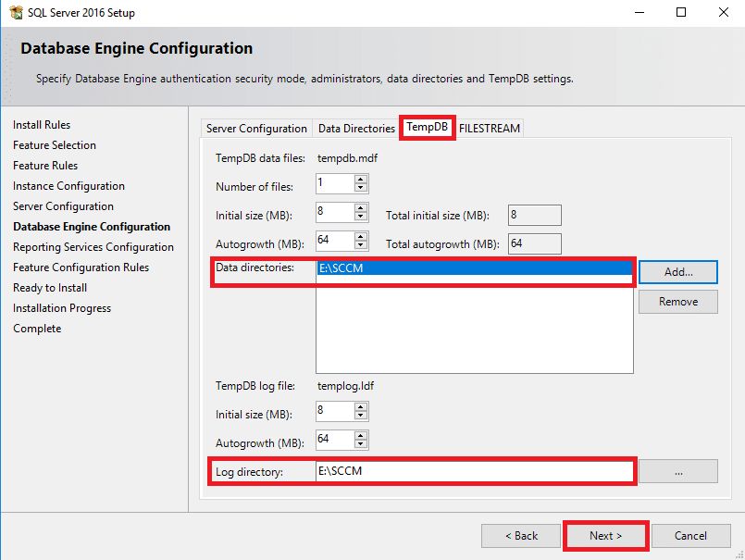Viewport: 745px width, 560px height.
Task: Click Ready to Install step
Action: coord(50,288)
